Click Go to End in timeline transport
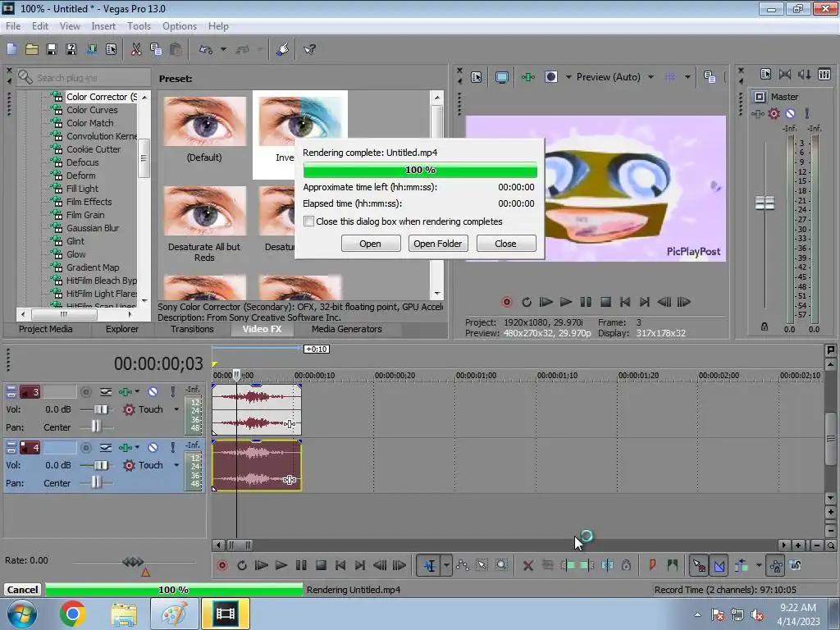The width and height of the screenshot is (840, 630). click(x=360, y=565)
